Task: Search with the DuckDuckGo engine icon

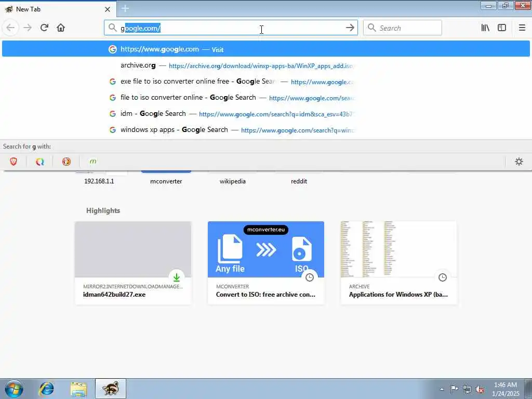Action: tap(66, 162)
